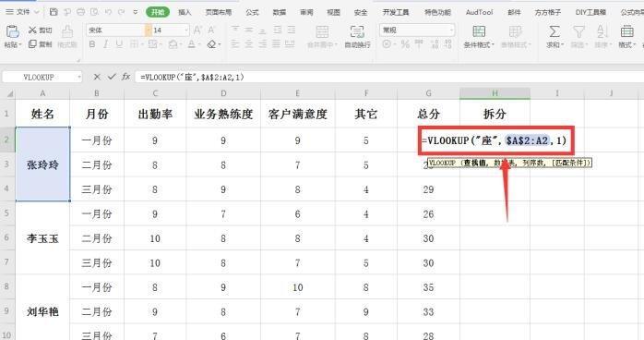The height and width of the screenshot is (340, 644).
Task: Click into the formula bar input
Action: click(x=389, y=77)
